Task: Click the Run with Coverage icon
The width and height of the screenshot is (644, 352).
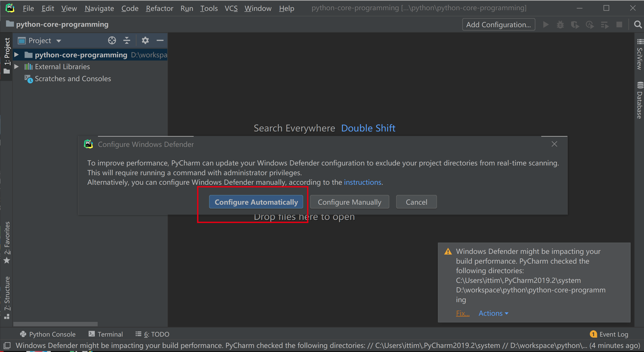Action: click(x=575, y=24)
